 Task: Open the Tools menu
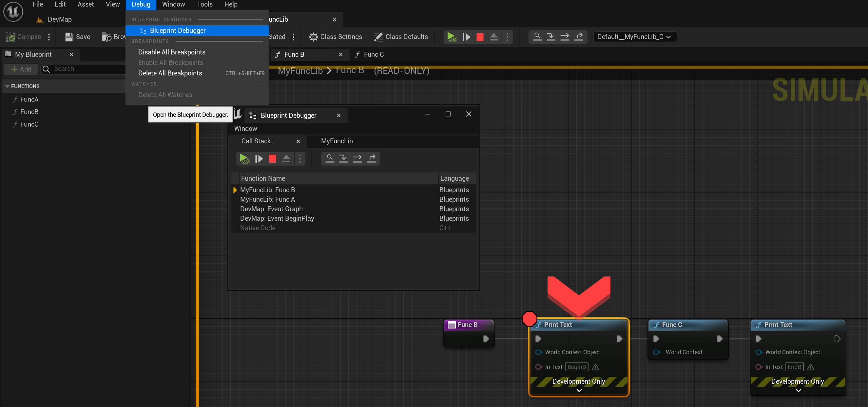[204, 4]
